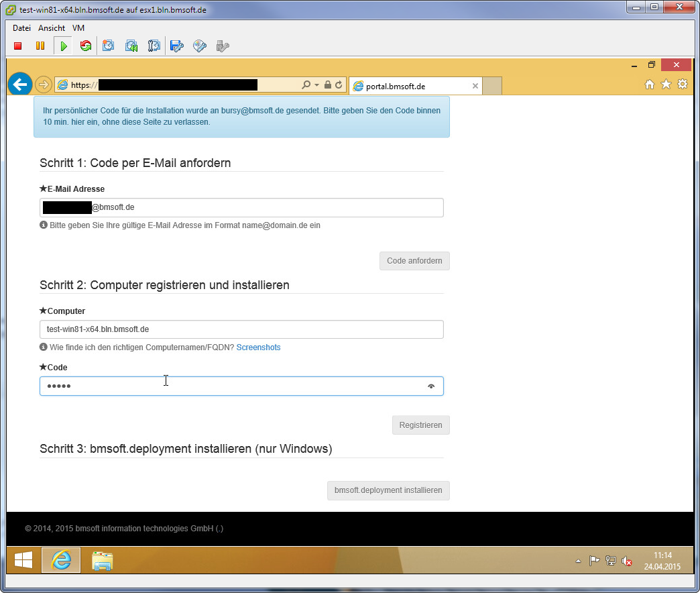Open the Snapshot Manager icon
This screenshot has height=593, width=700.
[154, 46]
